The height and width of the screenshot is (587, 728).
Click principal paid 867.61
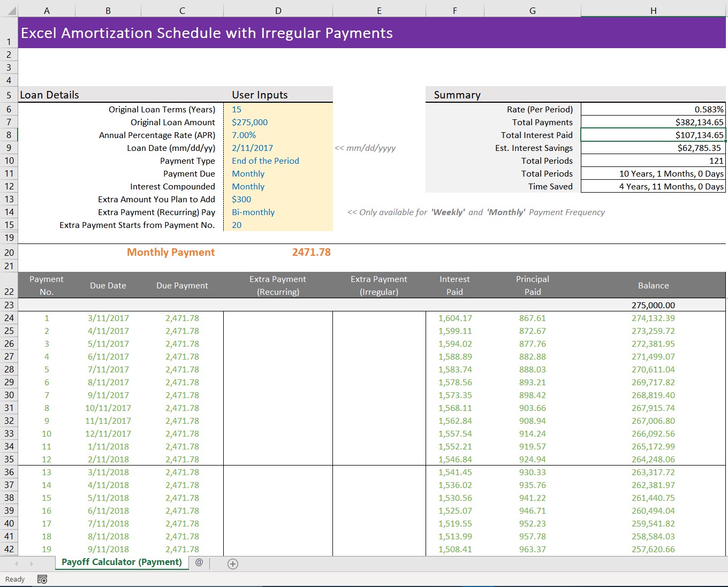coord(532,318)
